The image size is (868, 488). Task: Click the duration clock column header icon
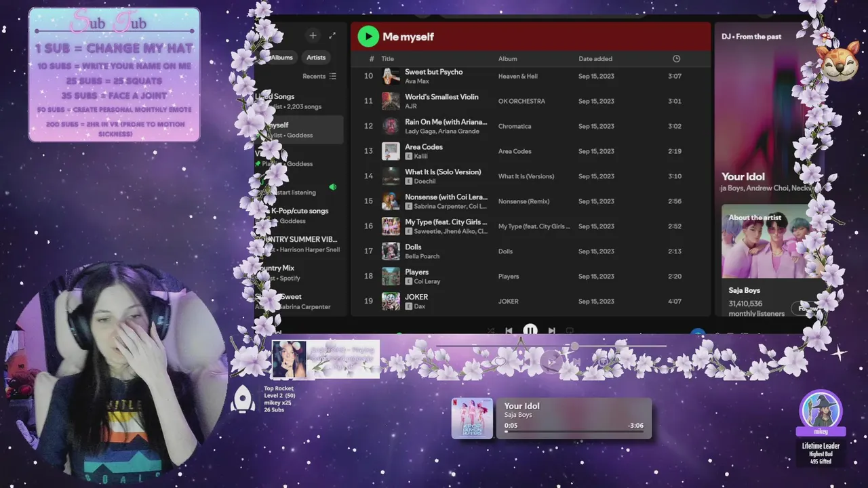(676, 59)
